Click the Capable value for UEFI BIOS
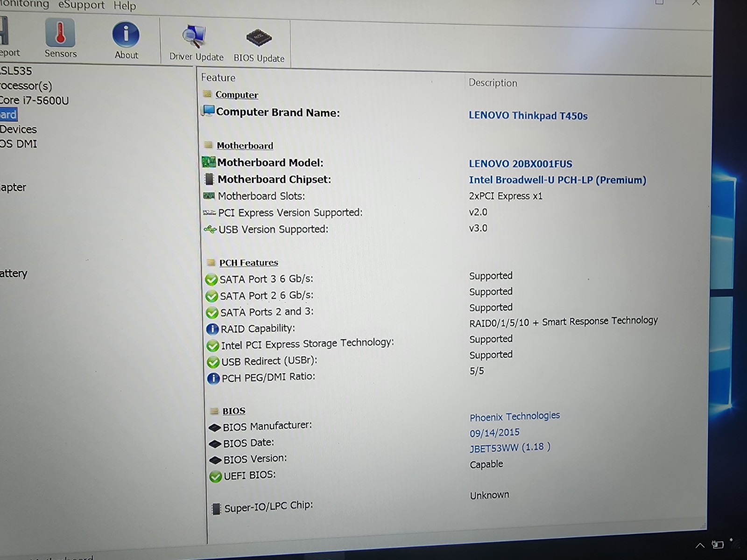The height and width of the screenshot is (560, 747). [486, 464]
